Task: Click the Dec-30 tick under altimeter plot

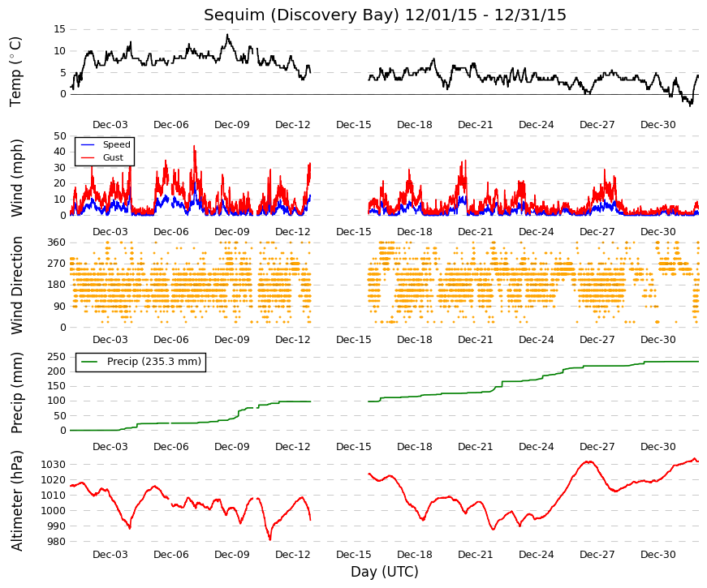Action: click(657, 555)
